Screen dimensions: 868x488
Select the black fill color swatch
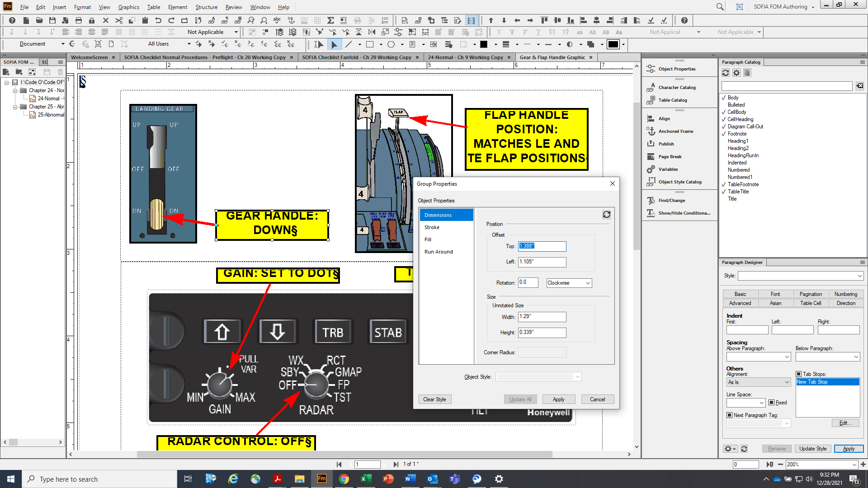tap(483, 44)
